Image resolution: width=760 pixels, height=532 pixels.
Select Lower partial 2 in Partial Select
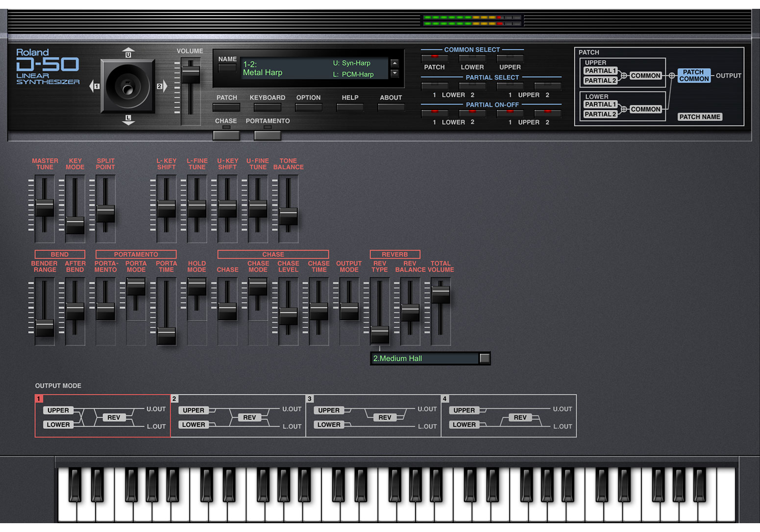(472, 86)
